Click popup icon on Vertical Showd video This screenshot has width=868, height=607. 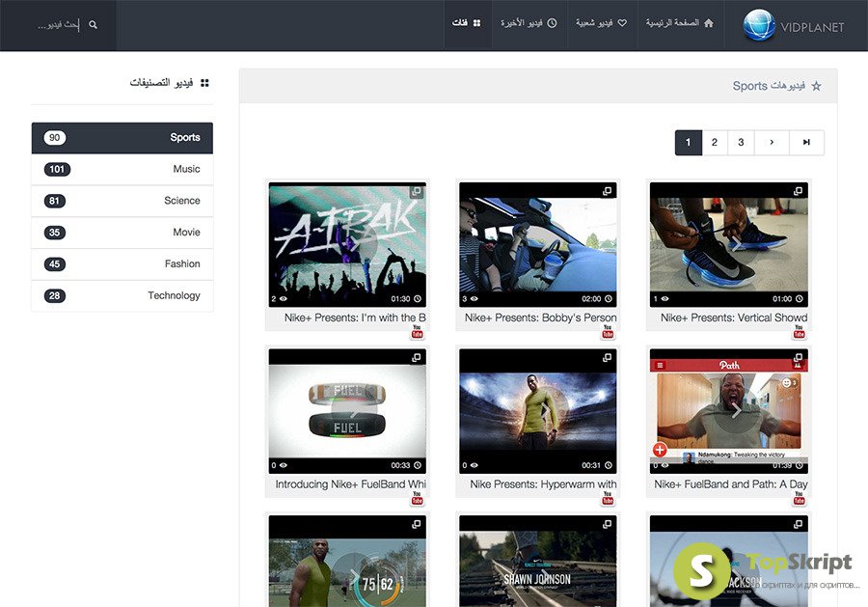click(798, 191)
